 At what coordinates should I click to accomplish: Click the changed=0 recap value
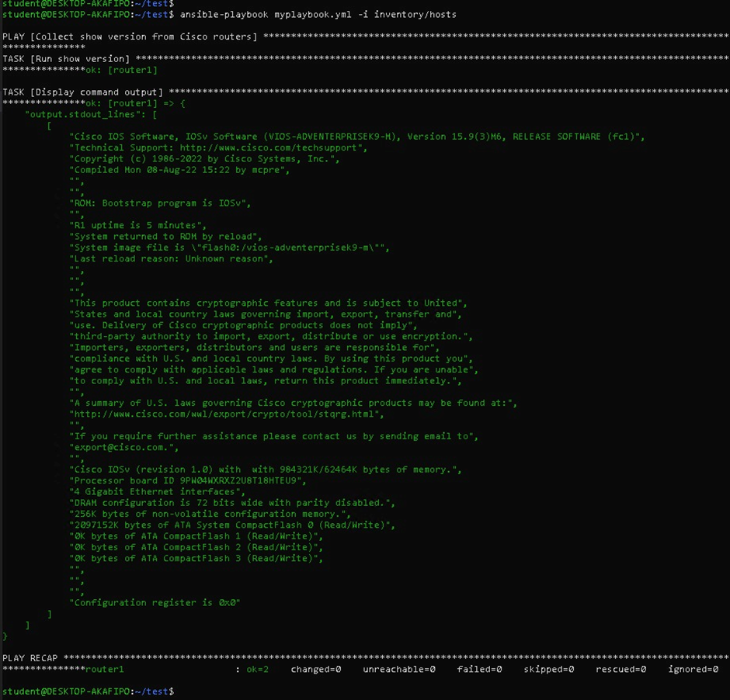(316, 670)
